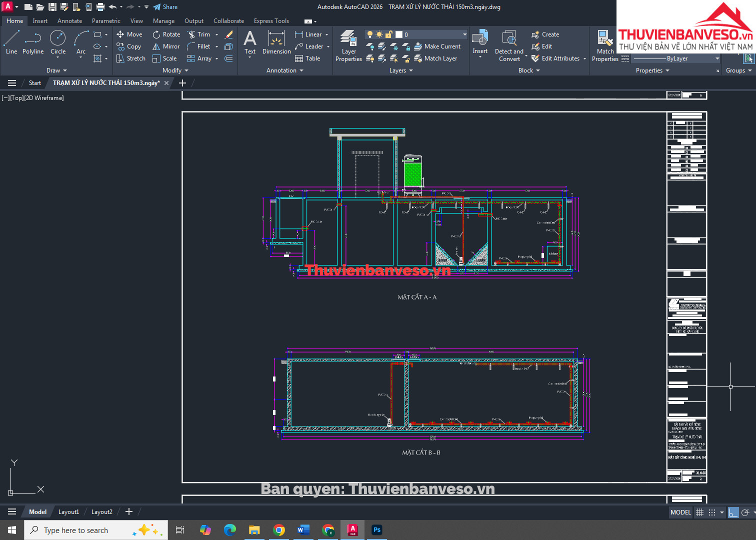
Task: Activate the Text annotation tool
Action: [x=250, y=42]
